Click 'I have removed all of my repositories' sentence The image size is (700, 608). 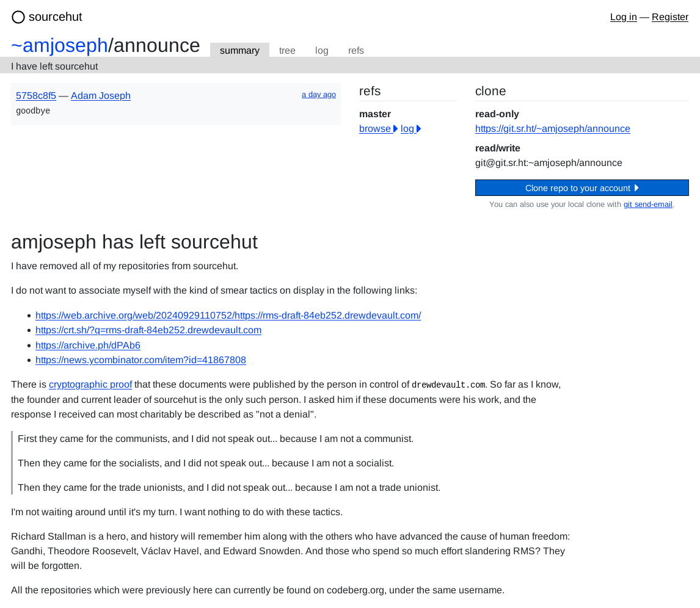[x=125, y=266]
